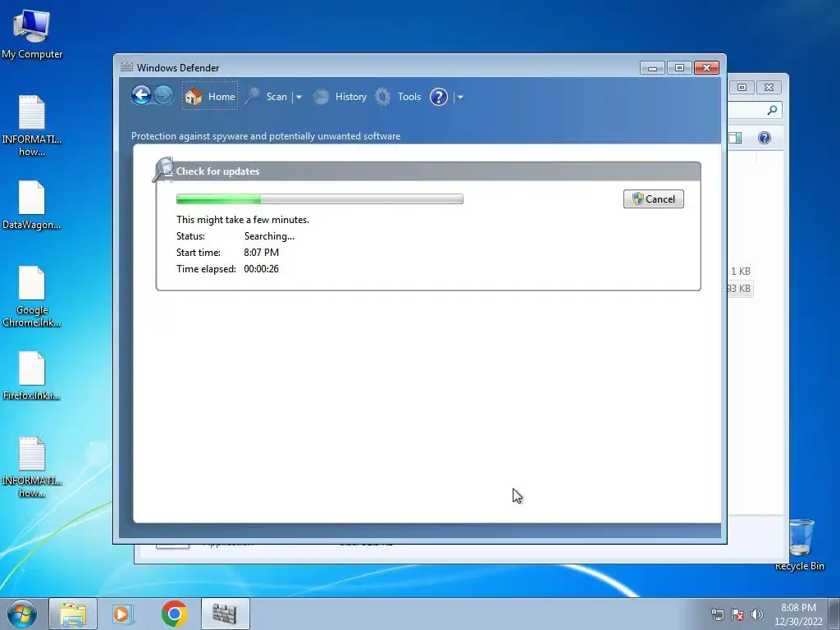Viewport: 840px width, 630px height.
Task: Open the Action Center flag icon
Action: (x=737, y=614)
